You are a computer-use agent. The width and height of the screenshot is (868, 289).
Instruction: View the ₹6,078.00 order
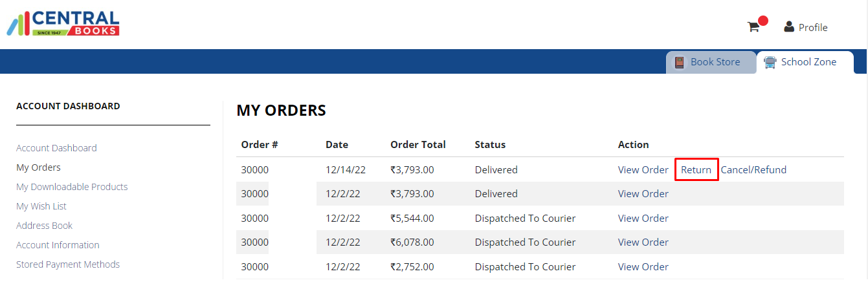(x=643, y=242)
